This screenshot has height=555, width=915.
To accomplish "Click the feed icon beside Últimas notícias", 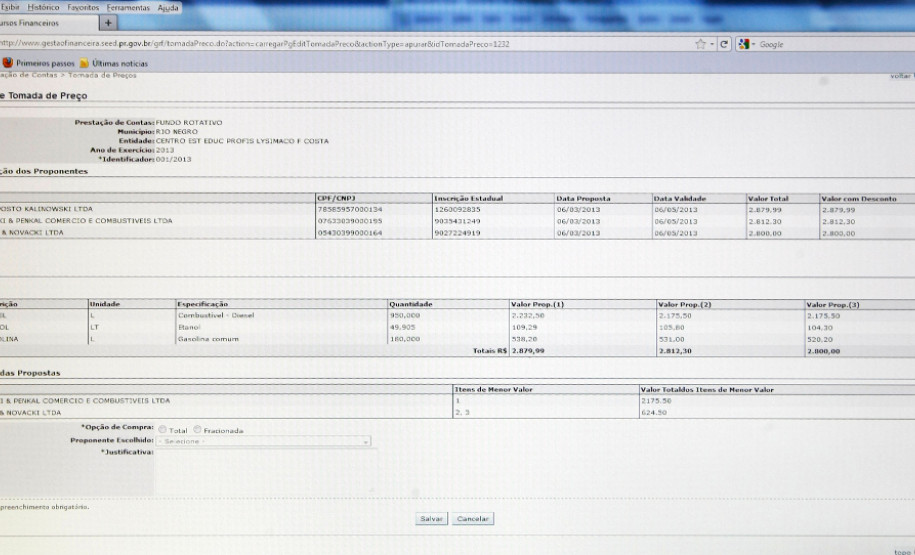I will 85,63.
